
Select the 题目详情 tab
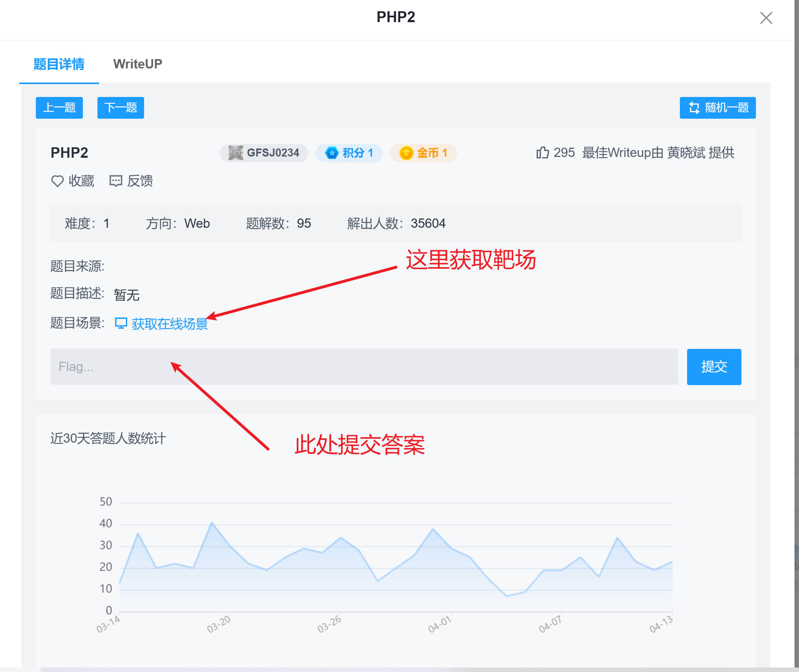[59, 64]
